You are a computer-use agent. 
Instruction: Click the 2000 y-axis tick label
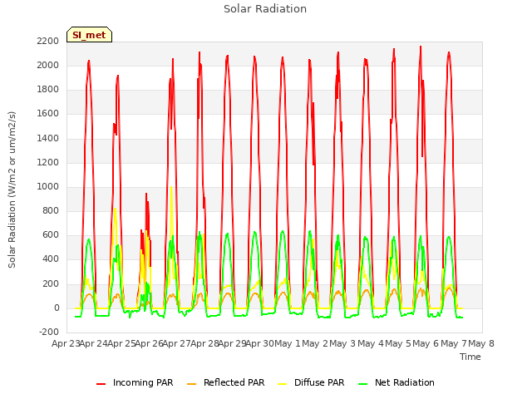pos(48,65)
